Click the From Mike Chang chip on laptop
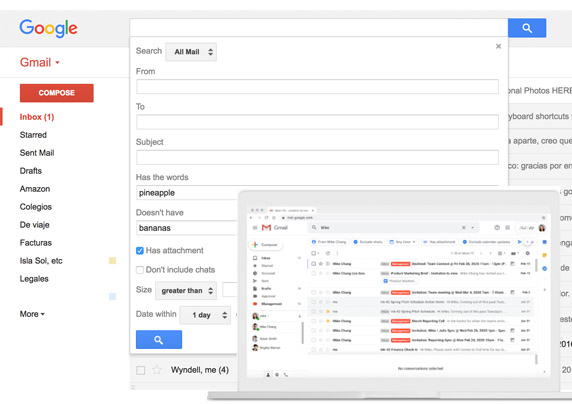 pyautogui.click(x=329, y=242)
